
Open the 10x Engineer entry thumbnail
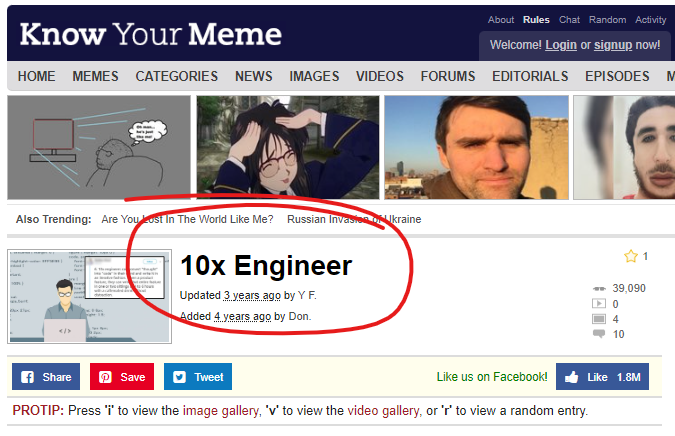click(90, 296)
